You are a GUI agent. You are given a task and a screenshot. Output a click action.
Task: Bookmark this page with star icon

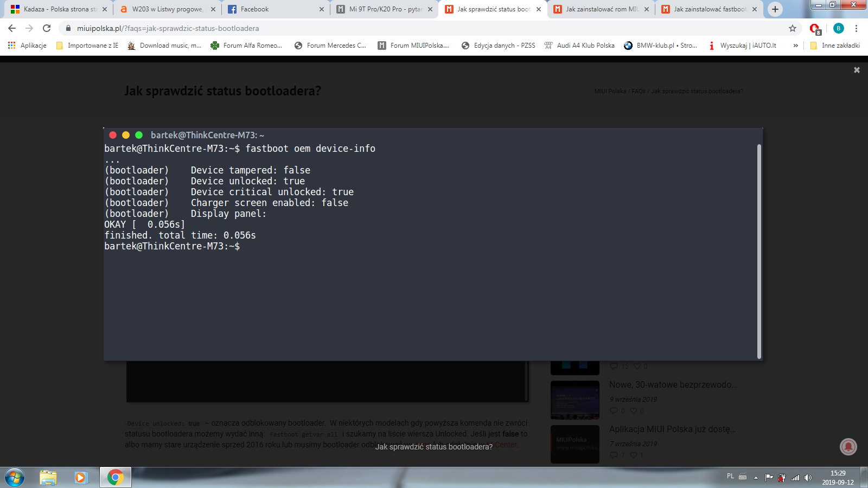tap(793, 28)
